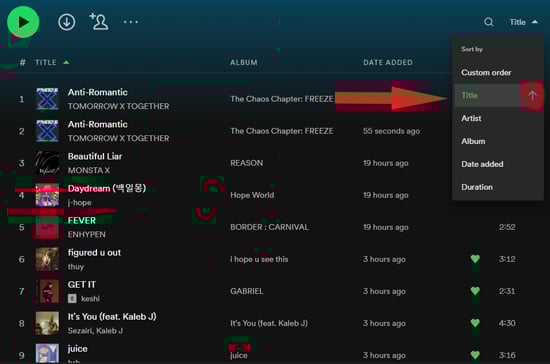Choose Custom order in Sort by menu
Screen dimensions: 550x364
tap(486, 73)
